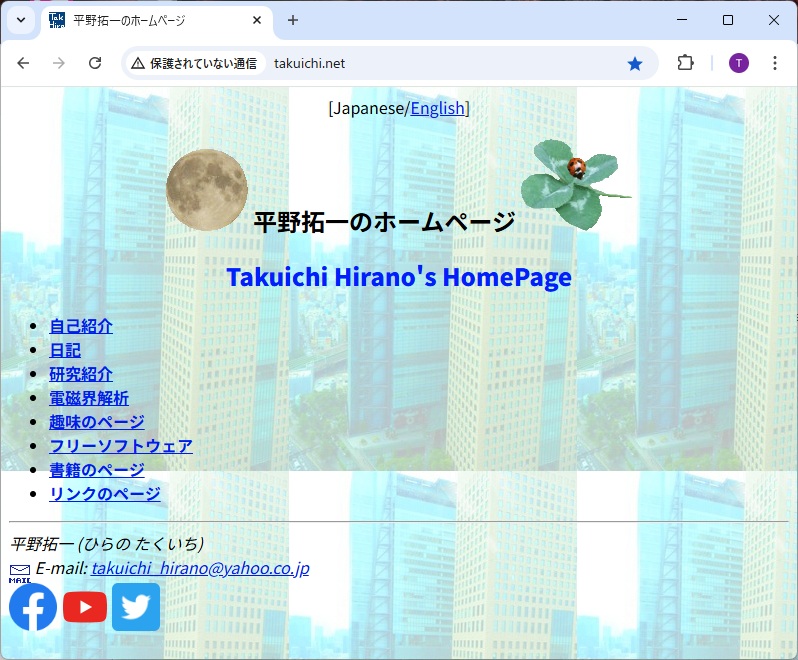798x660 pixels.
Task: Click the takuichi_hirano@yahoo.co.jp email link
Action: (201, 568)
